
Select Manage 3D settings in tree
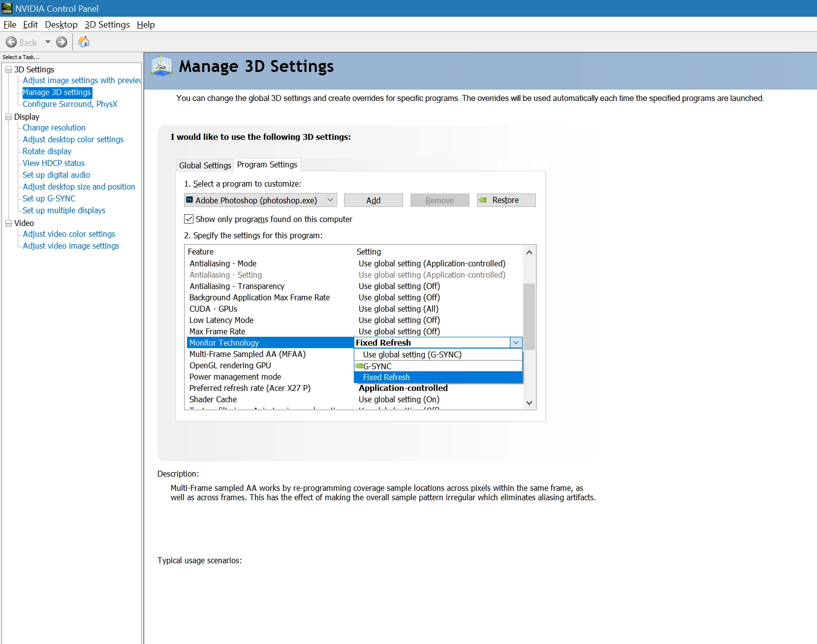pyautogui.click(x=57, y=92)
